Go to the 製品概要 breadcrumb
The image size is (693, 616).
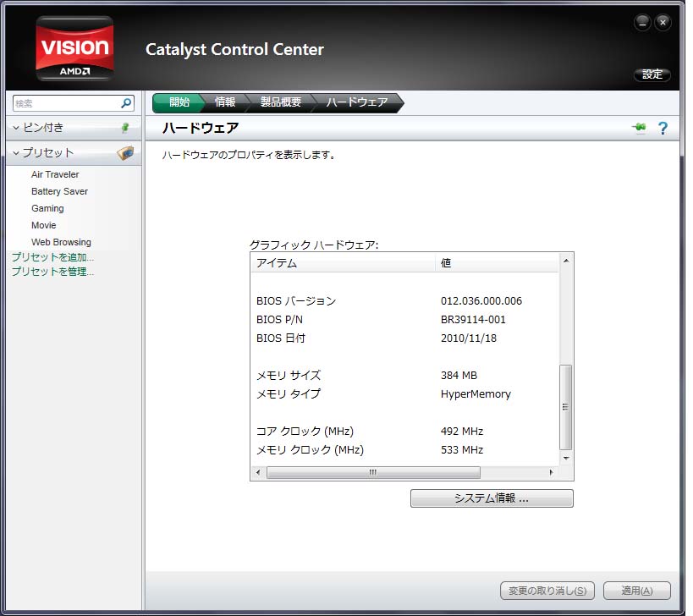281,102
